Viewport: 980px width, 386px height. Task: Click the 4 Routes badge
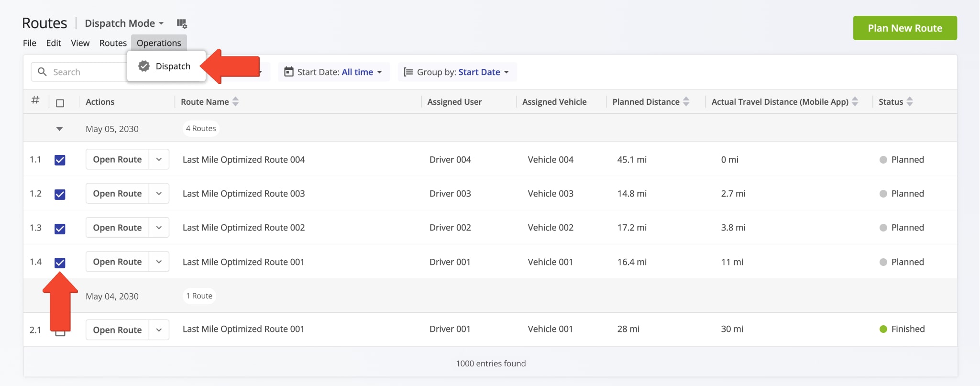coord(201,128)
